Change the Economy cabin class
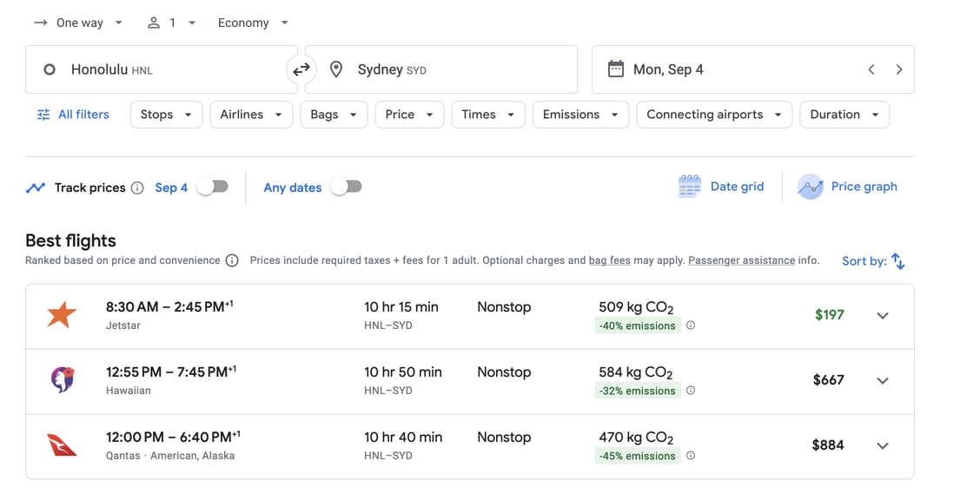This screenshot has height=500, width=980. (253, 23)
